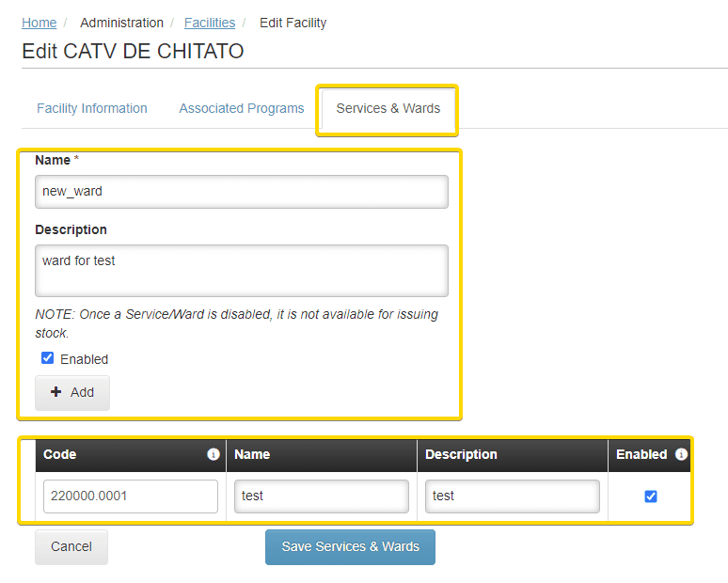Edit the Description cell in test row
The image size is (728, 583).
pyautogui.click(x=512, y=496)
